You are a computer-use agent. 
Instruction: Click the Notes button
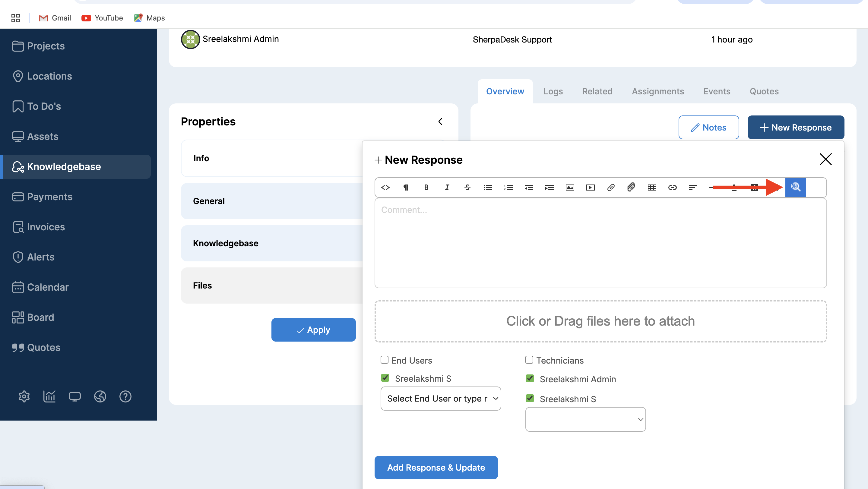tap(709, 127)
